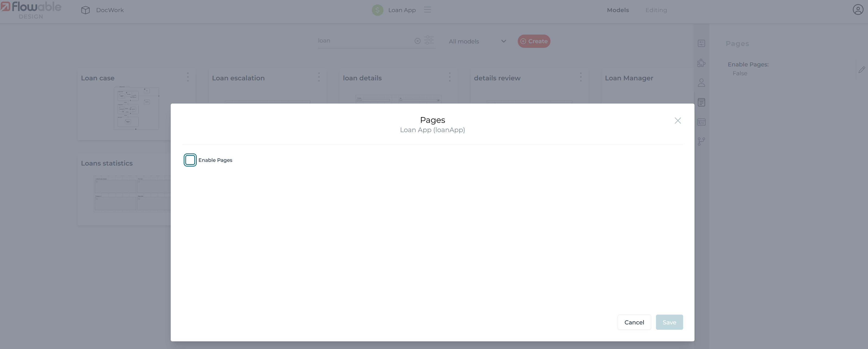Click the pencil edit icon for Pages
This screenshot has height=349, width=868.
[x=861, y=70]
